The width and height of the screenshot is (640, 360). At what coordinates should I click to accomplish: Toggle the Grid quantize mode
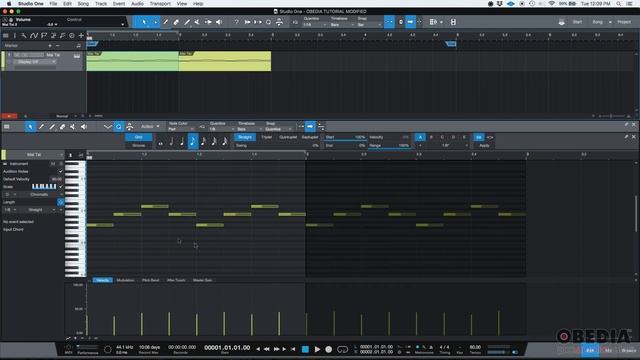[138, 137]
